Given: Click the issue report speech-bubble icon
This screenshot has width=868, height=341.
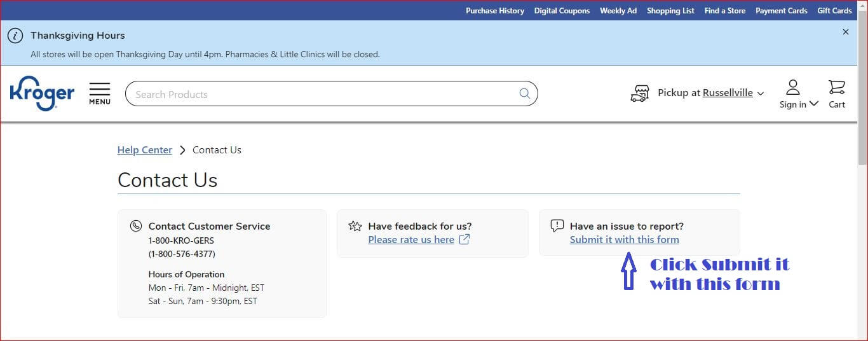Looking at the screenshot, I should tap(557, 226).
